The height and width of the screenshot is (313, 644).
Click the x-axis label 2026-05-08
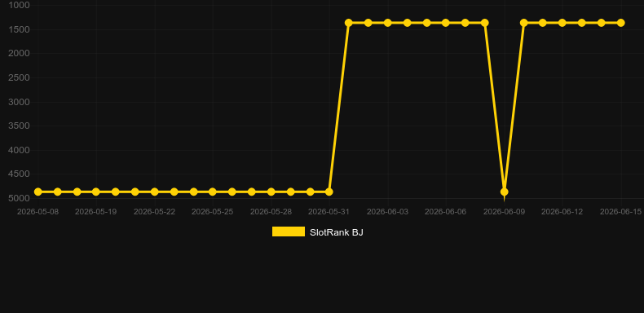click(37, 212)
